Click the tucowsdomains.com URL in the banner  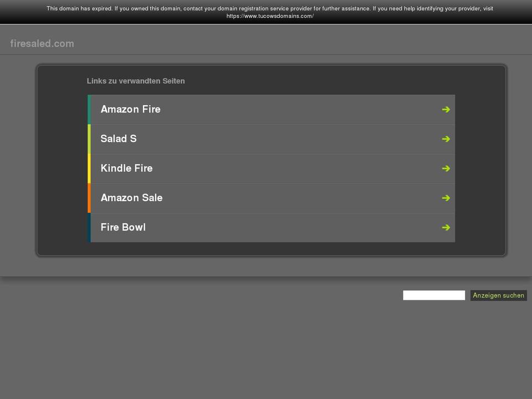[270, 16]
